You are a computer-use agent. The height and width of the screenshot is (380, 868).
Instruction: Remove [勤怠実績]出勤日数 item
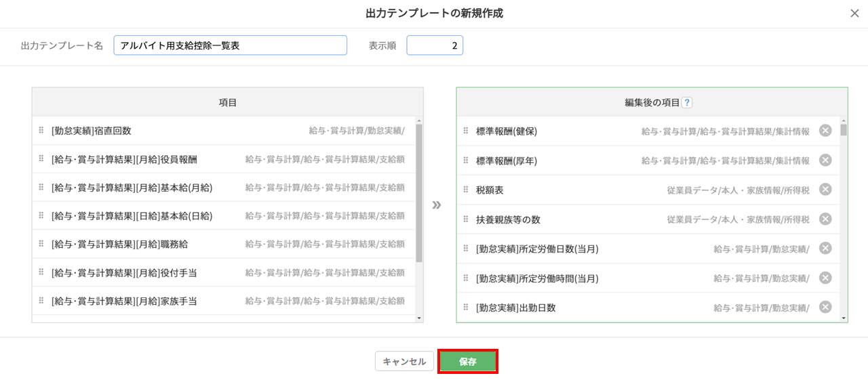click(x=825, y=308)
